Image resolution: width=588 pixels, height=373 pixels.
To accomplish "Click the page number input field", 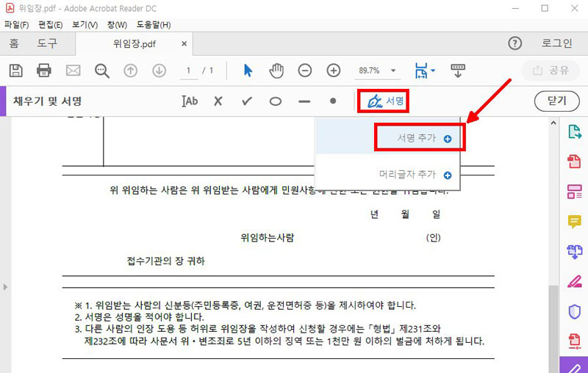I will point(190,70).
